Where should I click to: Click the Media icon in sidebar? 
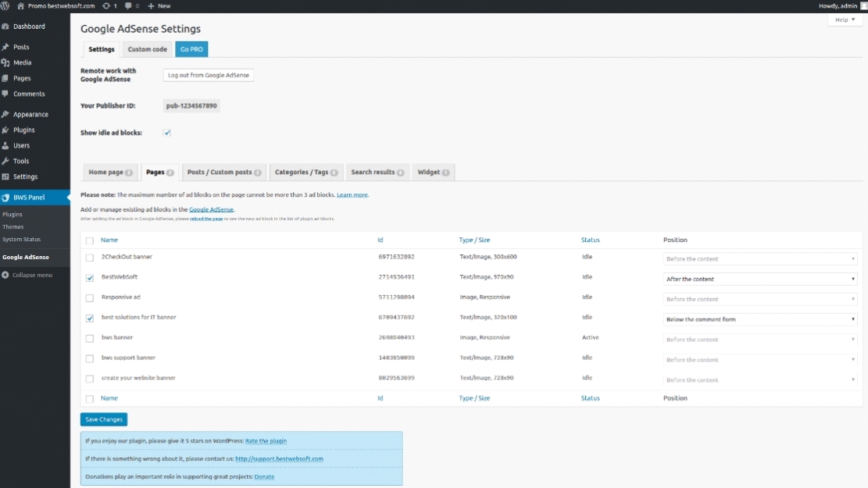tap(5, 62)
